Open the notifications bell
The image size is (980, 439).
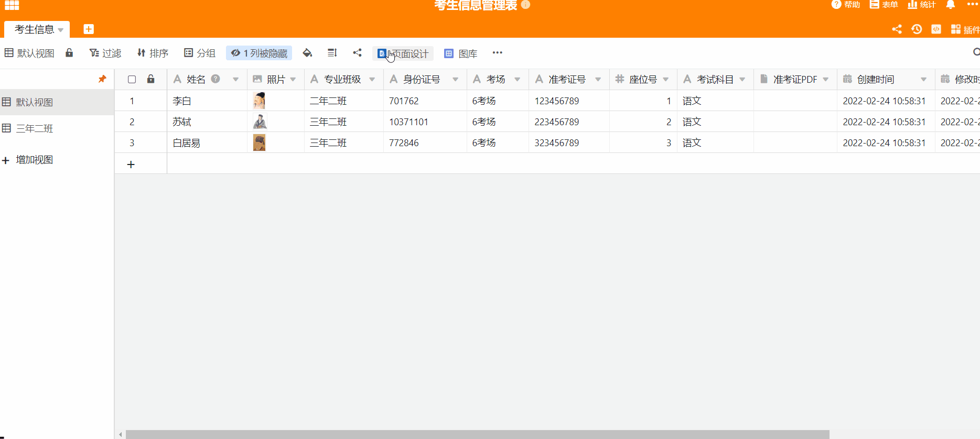[x=950, y=5]
